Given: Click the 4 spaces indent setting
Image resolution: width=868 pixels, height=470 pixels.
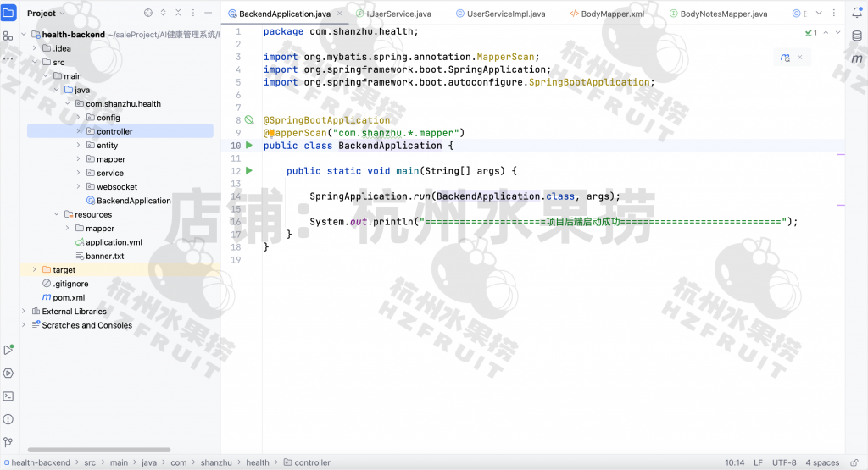Looking at the screenshot, I should (822, 463).
